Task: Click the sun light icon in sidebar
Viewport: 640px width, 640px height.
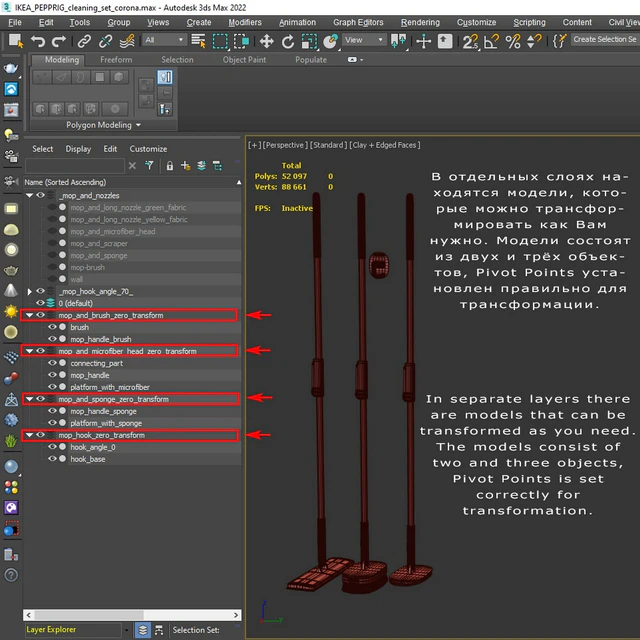Action: (x=11, y=312)
